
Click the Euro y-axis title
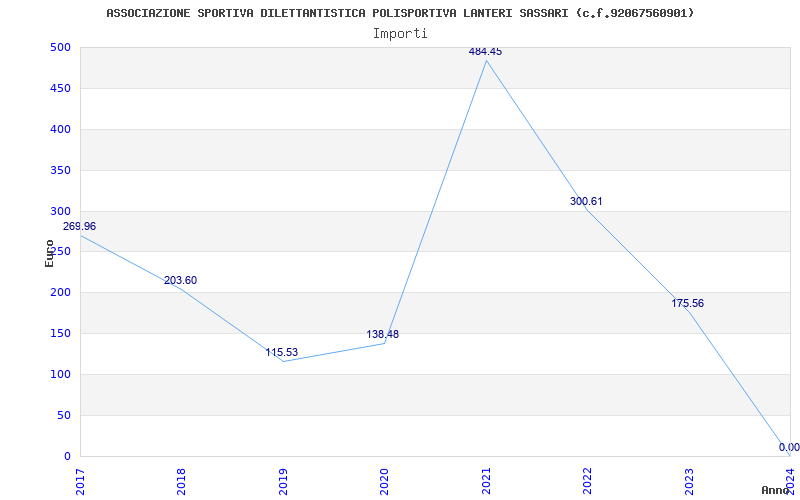tap(49, 253)
